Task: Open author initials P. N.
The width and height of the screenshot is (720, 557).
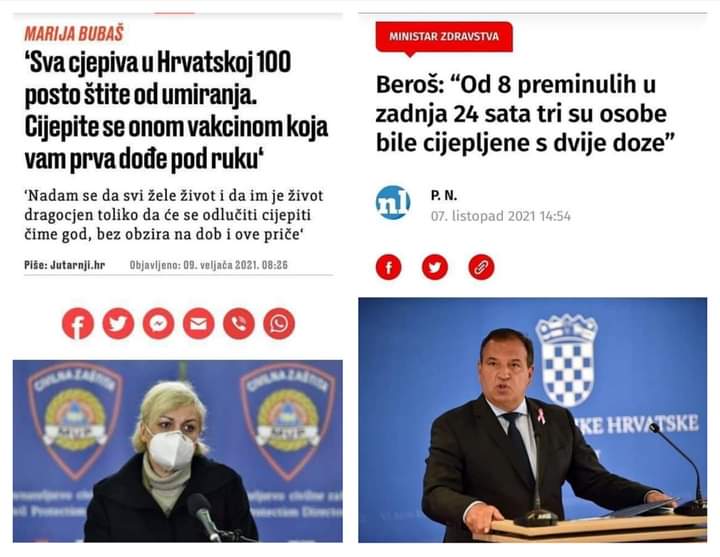Action: [x=444, y=196]
